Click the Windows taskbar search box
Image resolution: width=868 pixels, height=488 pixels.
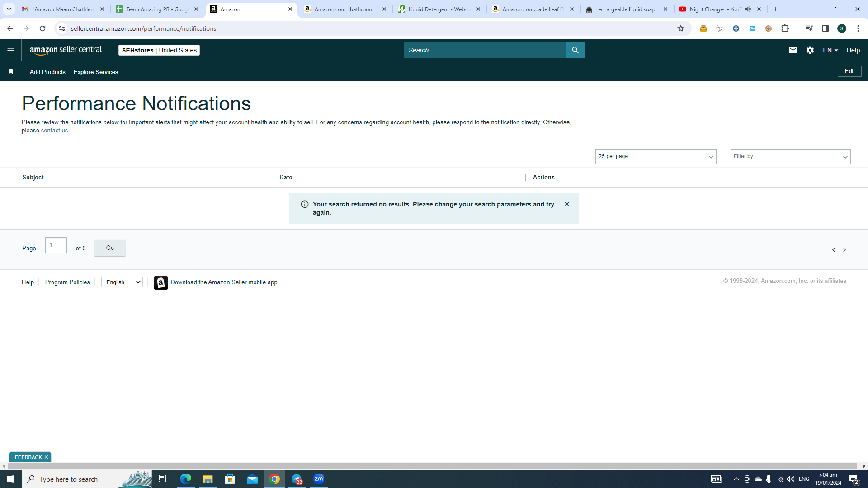tap(87, 479)
